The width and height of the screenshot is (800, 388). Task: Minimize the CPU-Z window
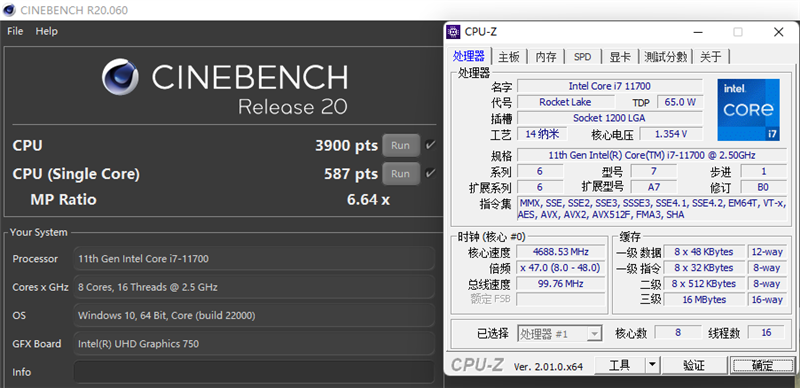(x=698, y=32)
